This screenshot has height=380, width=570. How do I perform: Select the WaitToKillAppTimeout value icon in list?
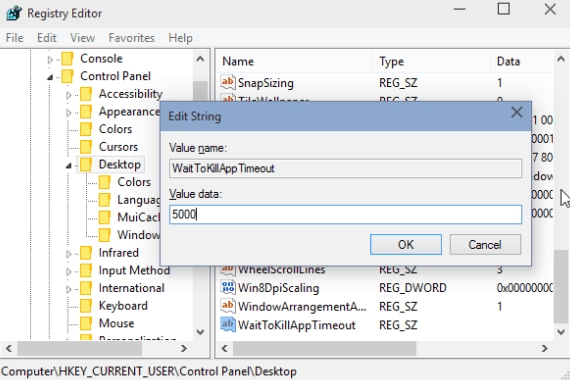click(x=228, y=324)
